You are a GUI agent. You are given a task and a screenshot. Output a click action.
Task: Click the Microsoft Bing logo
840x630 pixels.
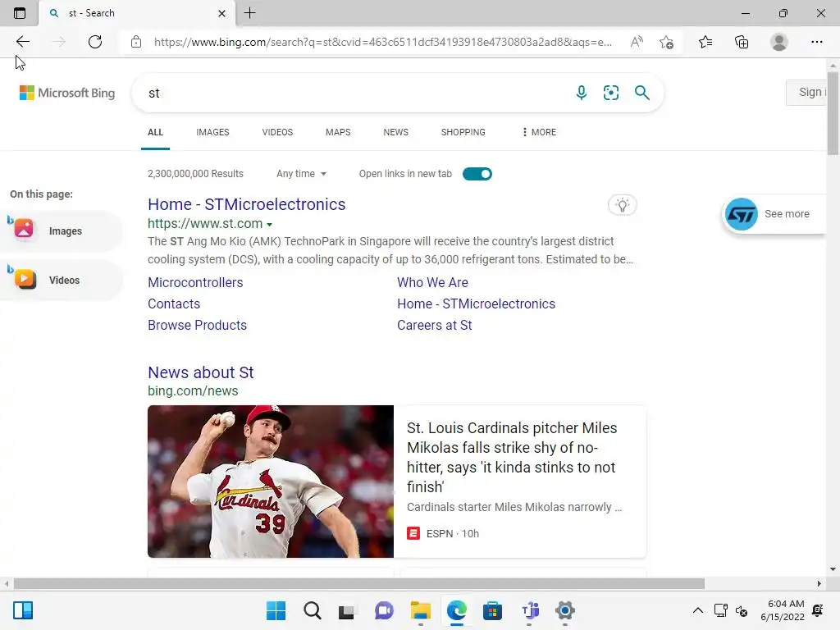(67, 93)
